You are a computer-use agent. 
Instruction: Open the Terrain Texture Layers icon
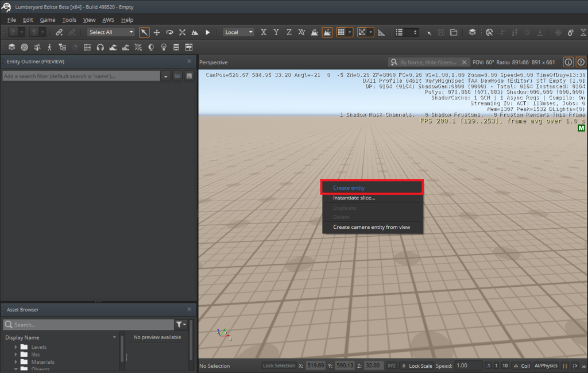pos(126,47)
